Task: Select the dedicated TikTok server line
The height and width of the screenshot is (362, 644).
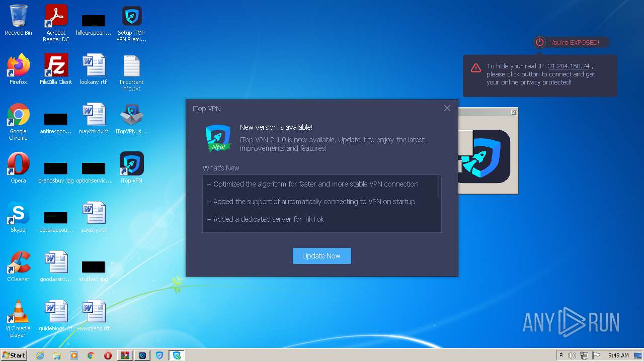Action: [x=266, y=219]
